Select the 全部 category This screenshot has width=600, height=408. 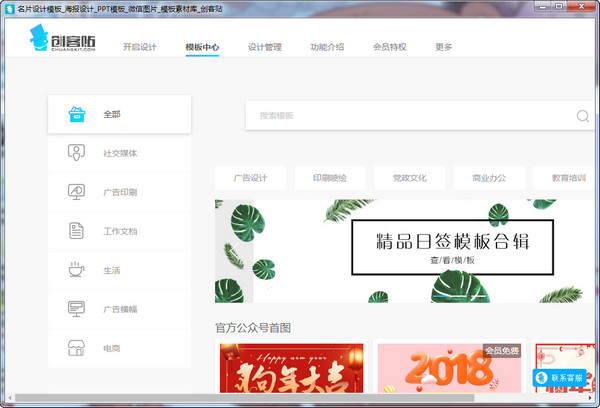[x=119, y=114]
